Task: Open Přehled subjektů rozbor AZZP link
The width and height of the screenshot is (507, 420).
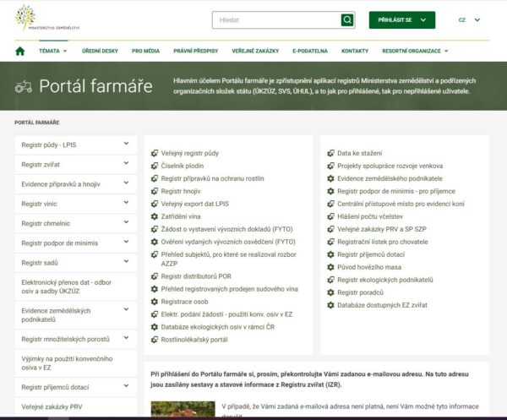Action: [x=228, y=259]
